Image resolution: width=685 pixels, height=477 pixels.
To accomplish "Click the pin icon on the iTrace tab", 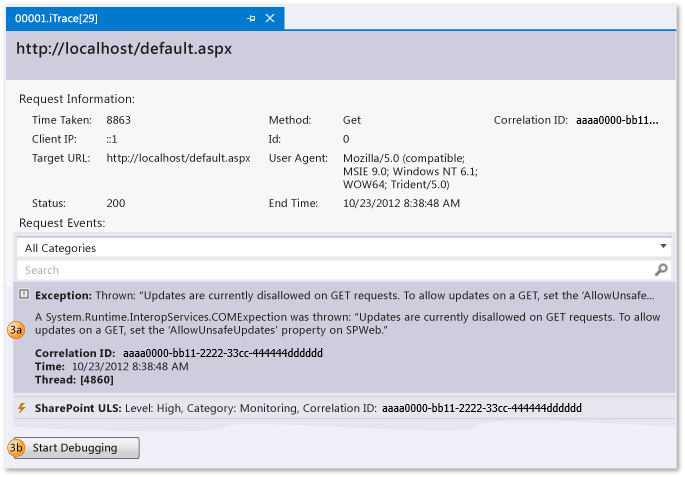I will pos(251,19).
